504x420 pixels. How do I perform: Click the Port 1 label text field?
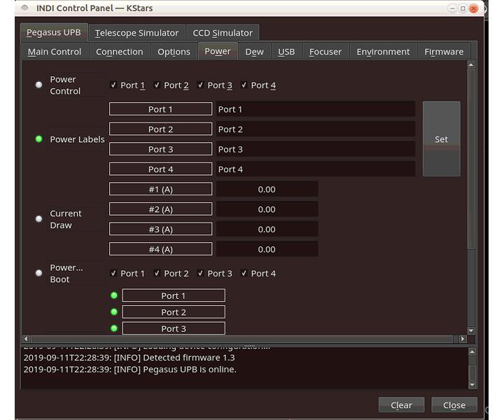(315, 109)
